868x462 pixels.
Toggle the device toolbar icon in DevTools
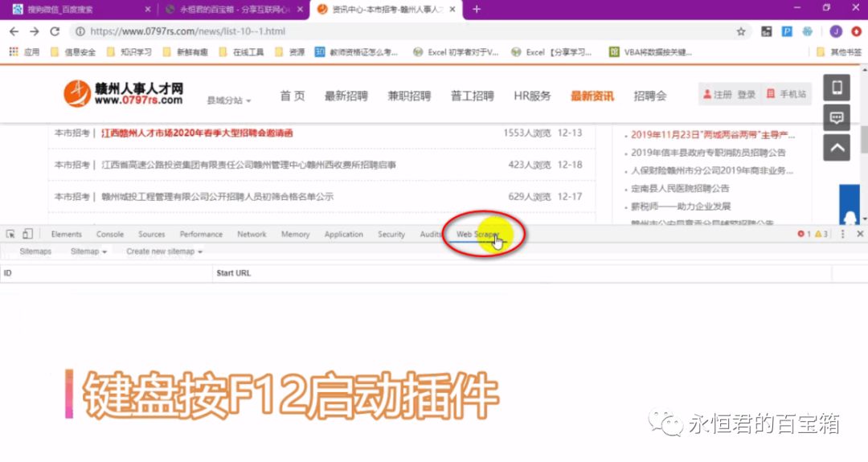coord(27,234)
